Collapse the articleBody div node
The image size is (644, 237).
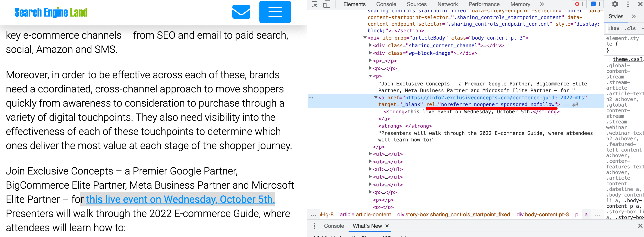click(x=365, y=38)
